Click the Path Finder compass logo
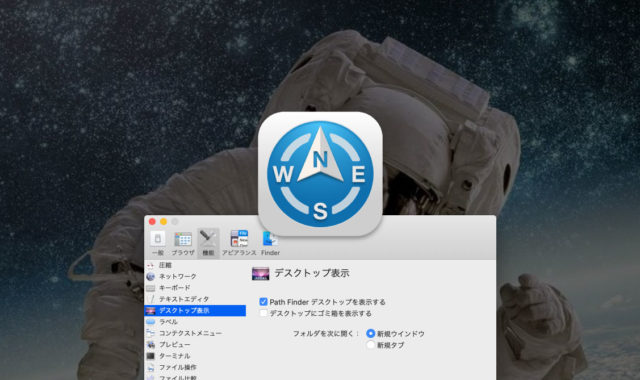 [x=320, y=174]
